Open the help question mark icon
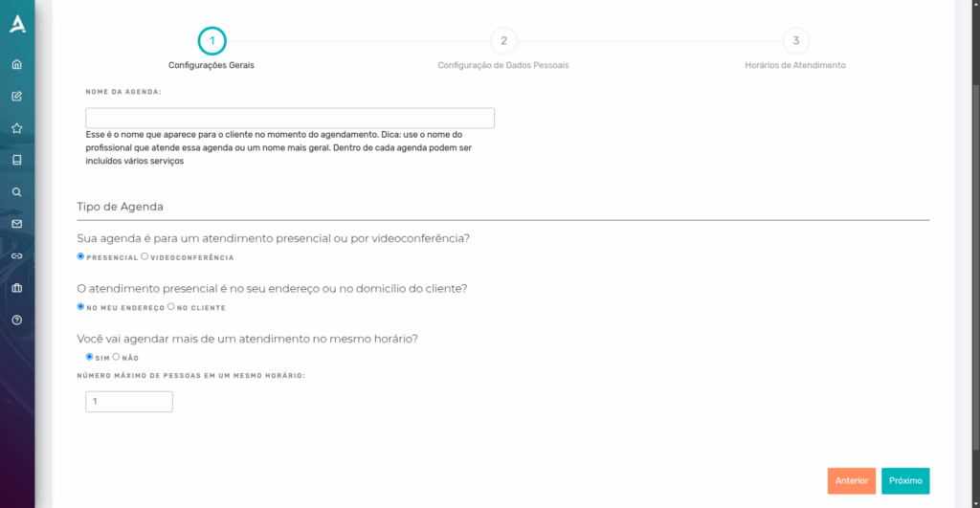The height and width of the screenshot is (508, 980). [17, 320]
